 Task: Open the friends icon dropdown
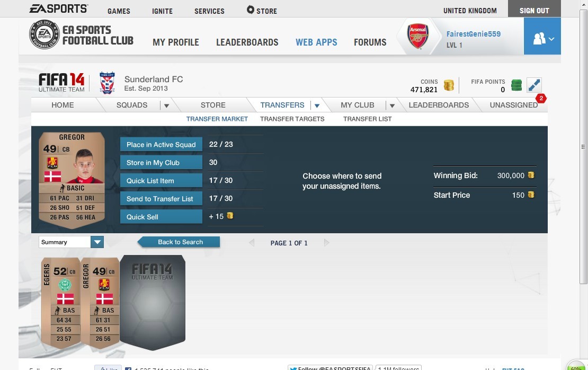click(x=542, y=37)
